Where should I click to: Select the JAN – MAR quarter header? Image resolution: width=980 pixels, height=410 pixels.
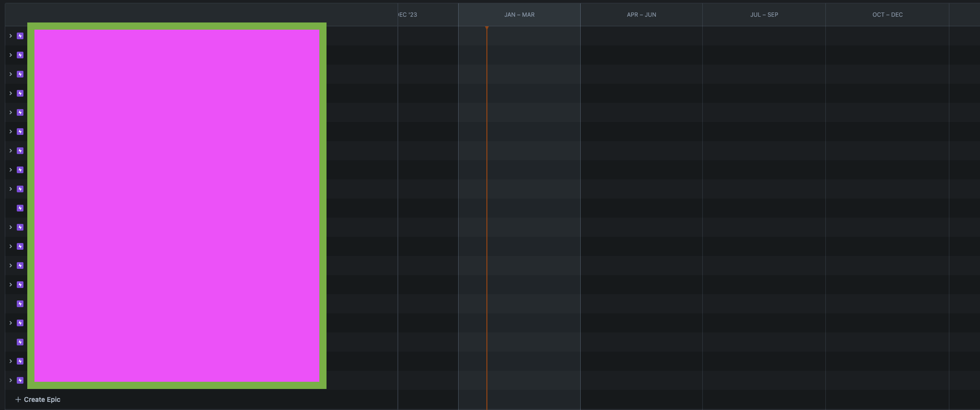[519, 15]
